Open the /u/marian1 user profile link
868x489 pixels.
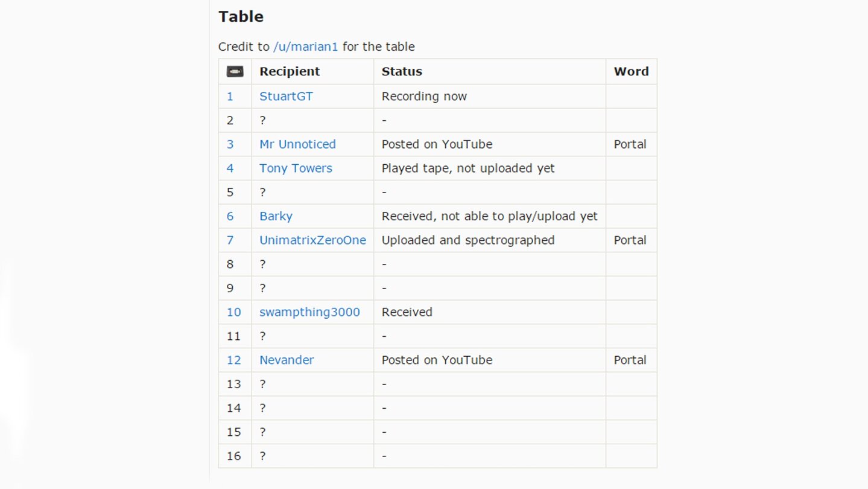[x=305, y=46]
